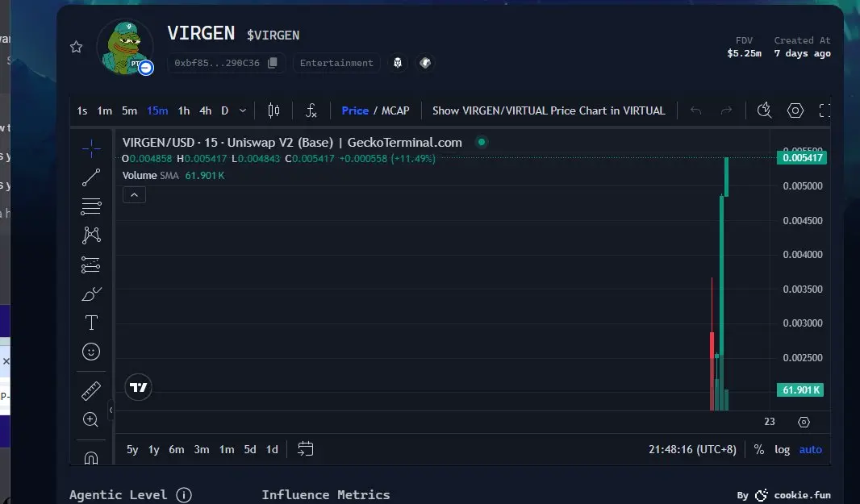Toggle auto scale mode

pos(811,450)
